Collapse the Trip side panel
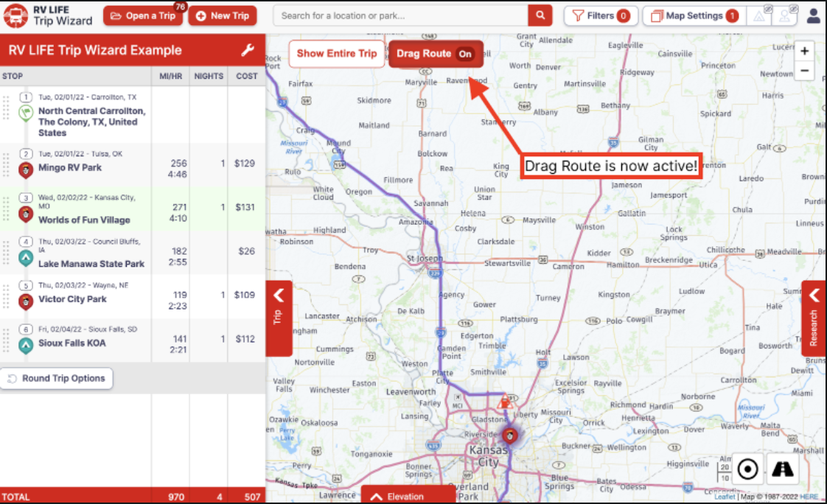The width and height of the screenshot is (827, 504). [x=279, y=318]
